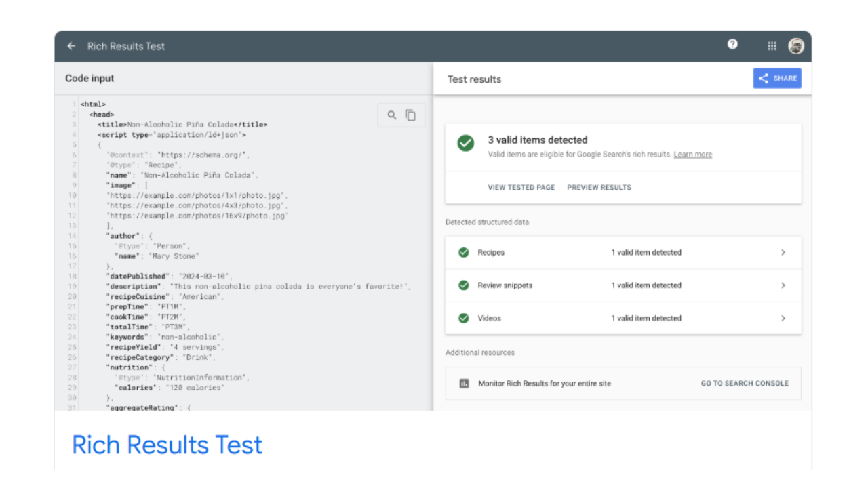Click 'Monitor Rich Results for your entire site'

click(545, 384)
